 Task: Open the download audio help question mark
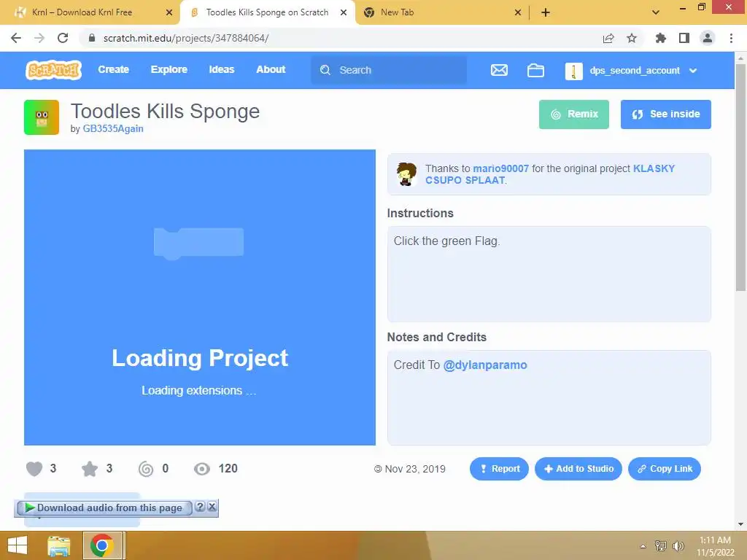[x=200, y=507]
